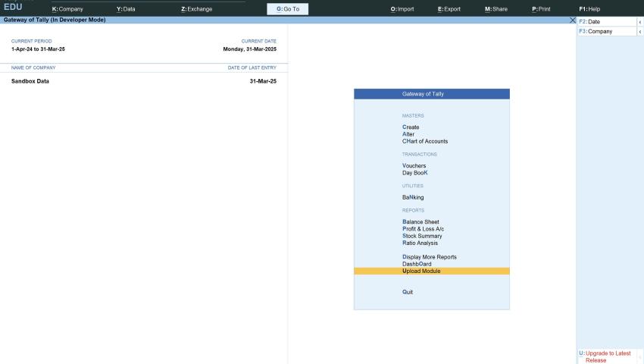
Task: Open the Ratio Analysis report
Action: [420, 243]
